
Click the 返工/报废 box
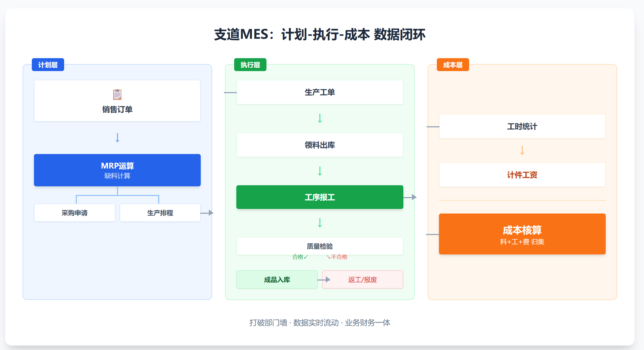click(362, 279)
